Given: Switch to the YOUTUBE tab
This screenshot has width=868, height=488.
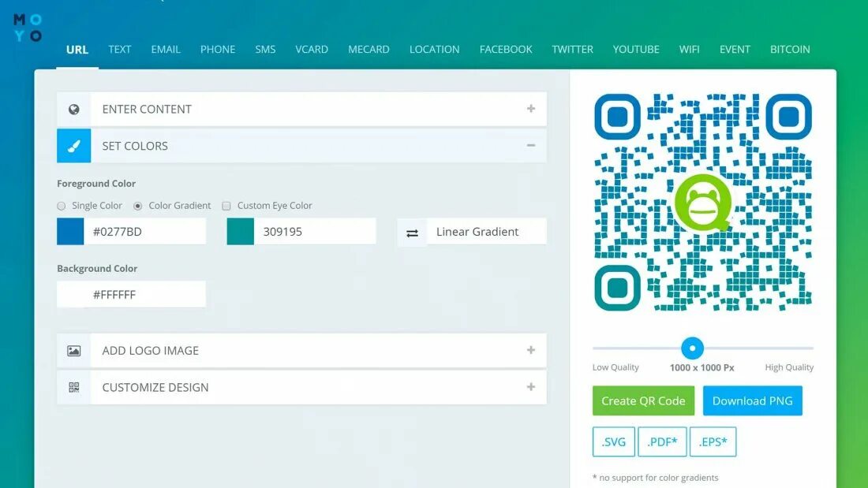Looking at the screenshot, I should (636, 49).
